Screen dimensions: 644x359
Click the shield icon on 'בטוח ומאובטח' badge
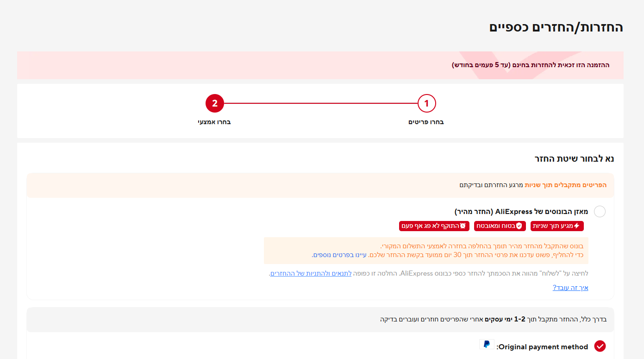click(x=519, y=226)
